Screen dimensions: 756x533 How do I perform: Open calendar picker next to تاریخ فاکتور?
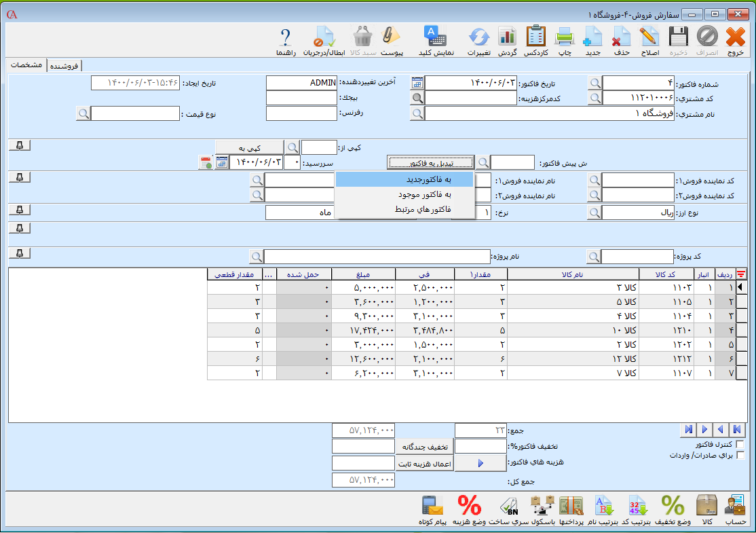(417, 83)
